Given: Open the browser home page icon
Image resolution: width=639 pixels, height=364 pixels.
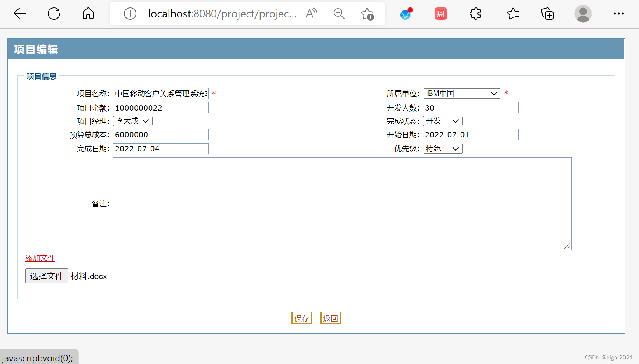Looking at the screenshot, I should pyautogui.click(x=88, y=14).
